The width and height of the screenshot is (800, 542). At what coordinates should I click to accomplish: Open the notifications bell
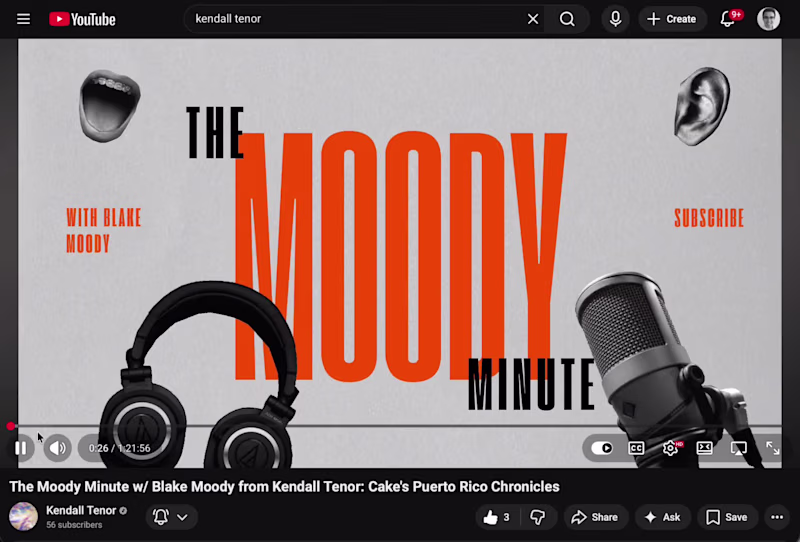[728, 19]
